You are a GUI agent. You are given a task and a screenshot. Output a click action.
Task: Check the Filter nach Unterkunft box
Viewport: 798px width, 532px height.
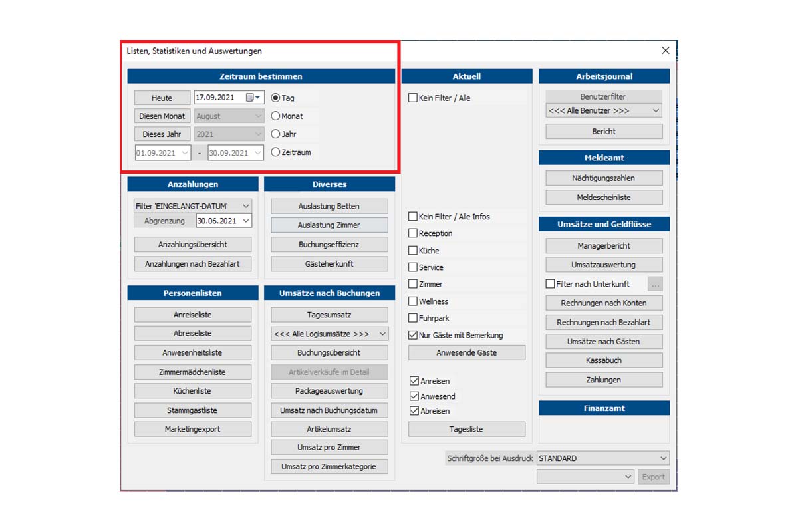coord(550,284)
